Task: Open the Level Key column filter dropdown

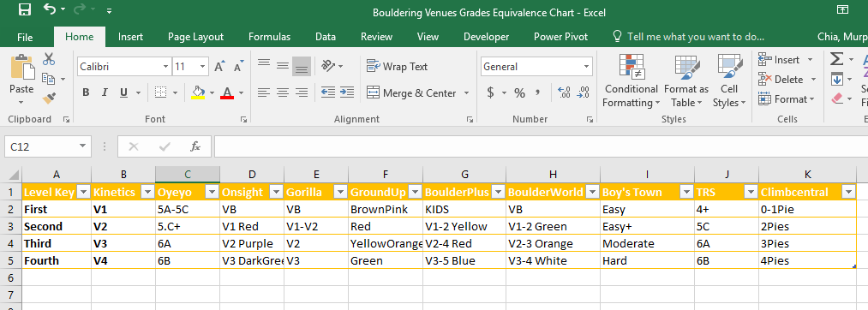Action: coord(83,192)
